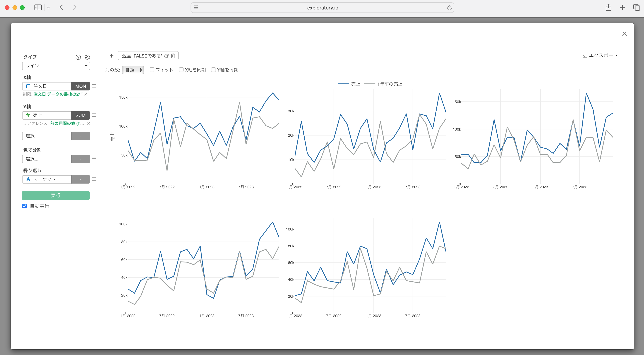The image size is (644, 355).
Task: Open the chart type ライン dropdown
Action: coord(56,66)
